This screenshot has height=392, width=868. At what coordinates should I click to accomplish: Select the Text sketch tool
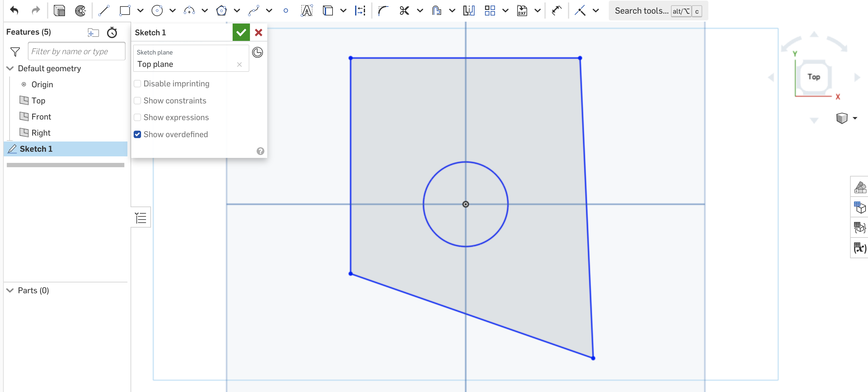click(x=306, y=11)
